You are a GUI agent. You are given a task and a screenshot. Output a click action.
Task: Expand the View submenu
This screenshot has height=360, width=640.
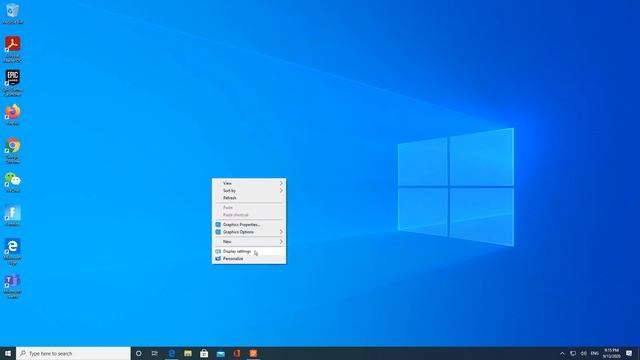[x=249, y=183]
